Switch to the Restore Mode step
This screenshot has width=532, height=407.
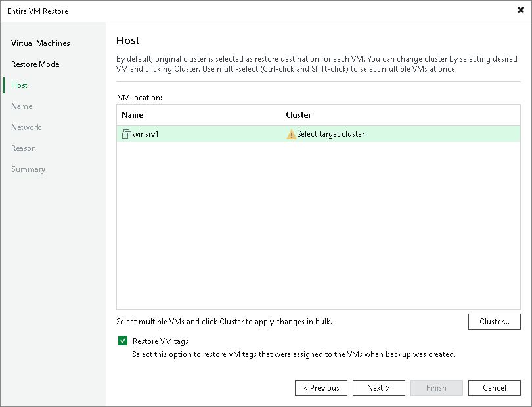tap(35, 64)
